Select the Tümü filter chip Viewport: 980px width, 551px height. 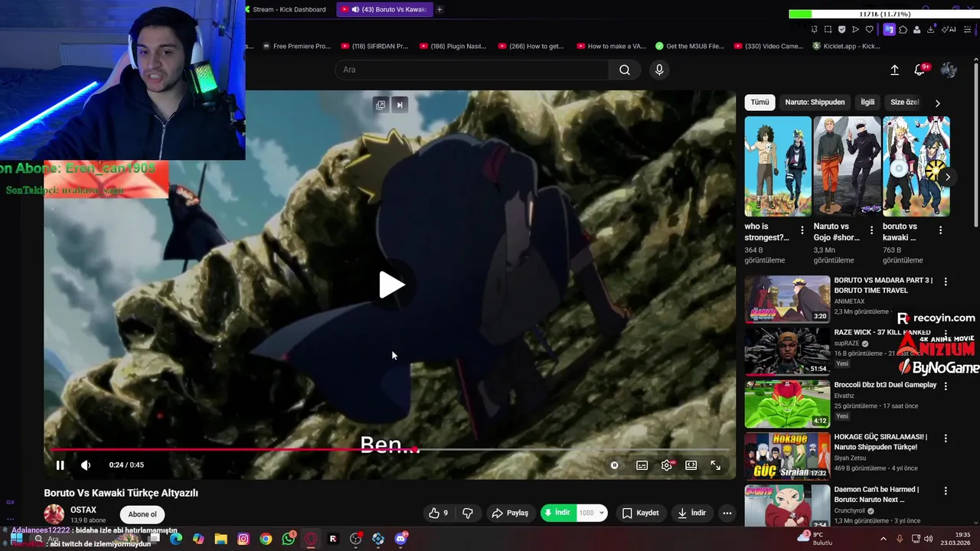[759, 102]
